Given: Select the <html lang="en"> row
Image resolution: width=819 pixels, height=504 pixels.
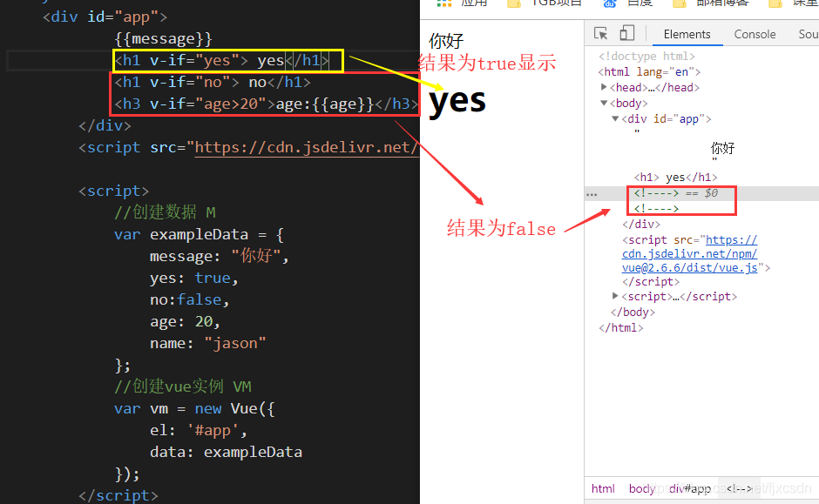Looking at the screenshot, I should (x=649, y=71).
